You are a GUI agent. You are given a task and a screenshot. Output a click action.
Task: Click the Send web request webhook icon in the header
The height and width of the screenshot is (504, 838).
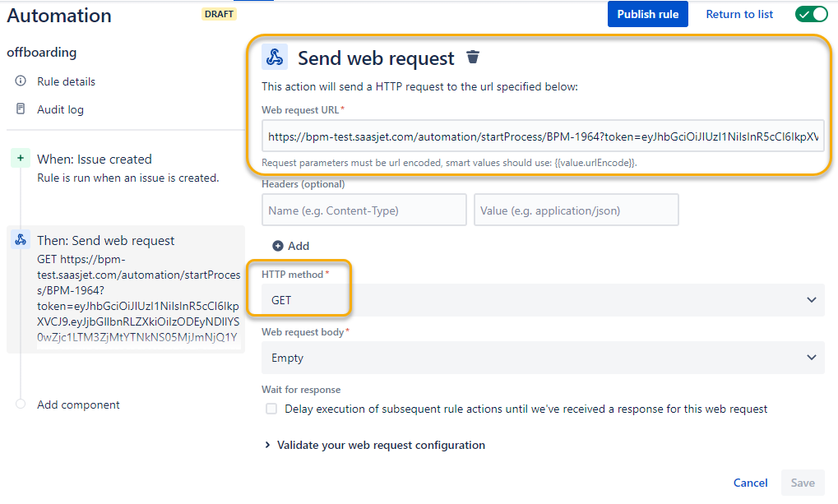coord(275,58)
